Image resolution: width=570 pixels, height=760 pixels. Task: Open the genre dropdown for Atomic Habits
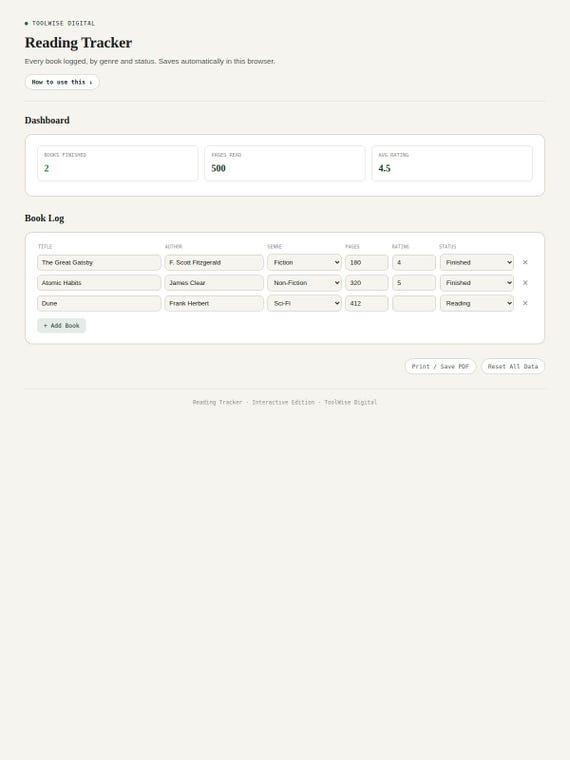coord(304,283)
